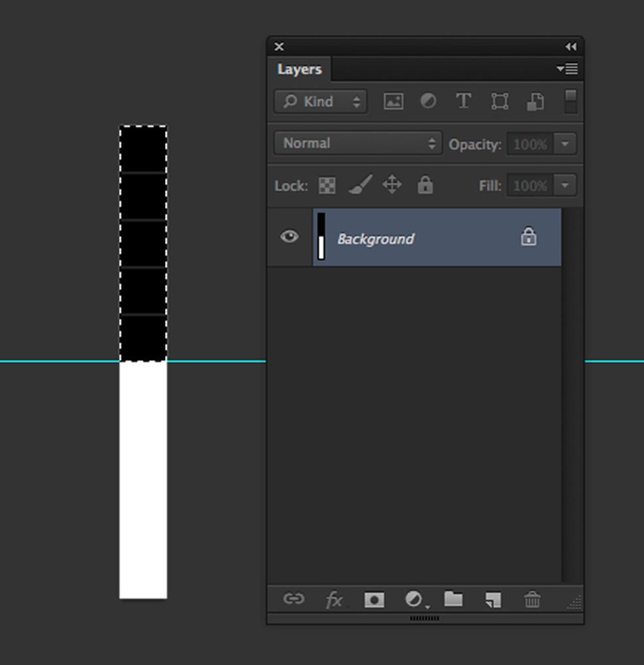Create a new group folder
Image resolution: width=644 pixels, height=665 pixels.
point(453,599)
